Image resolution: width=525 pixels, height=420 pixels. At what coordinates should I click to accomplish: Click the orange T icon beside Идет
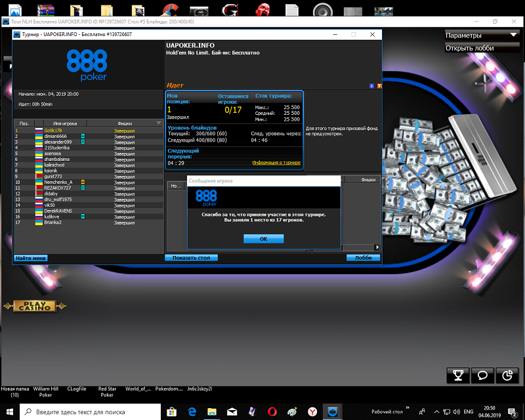(379, 86)
